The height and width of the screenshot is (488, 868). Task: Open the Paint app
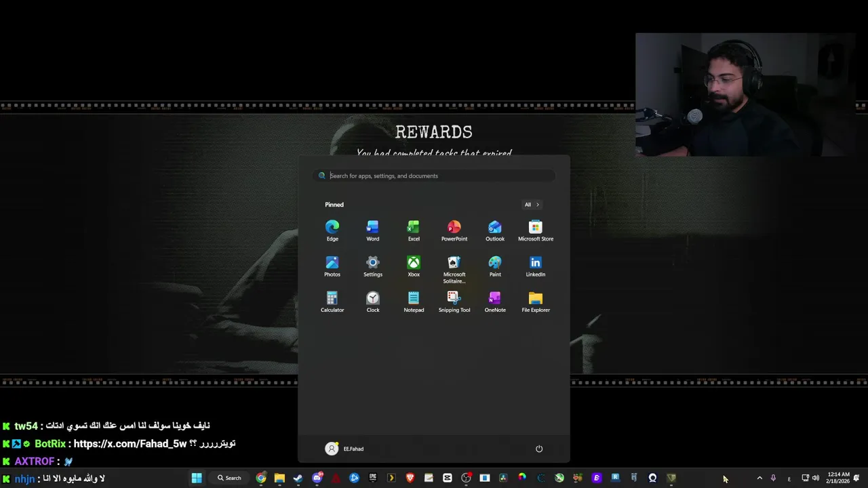[495, 266]
